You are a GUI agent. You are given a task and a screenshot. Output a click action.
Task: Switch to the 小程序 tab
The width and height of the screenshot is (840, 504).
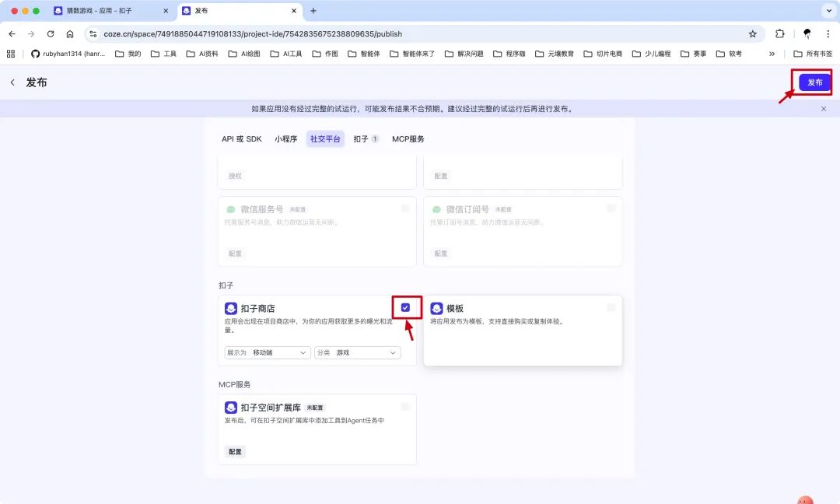[x=285, y=138]
